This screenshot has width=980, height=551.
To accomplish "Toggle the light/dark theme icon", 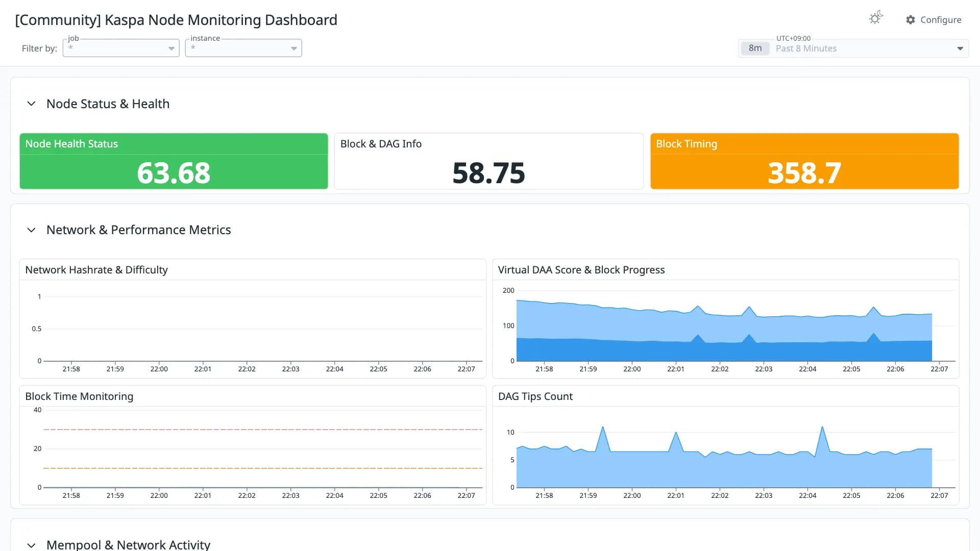I will click(876, 18).
